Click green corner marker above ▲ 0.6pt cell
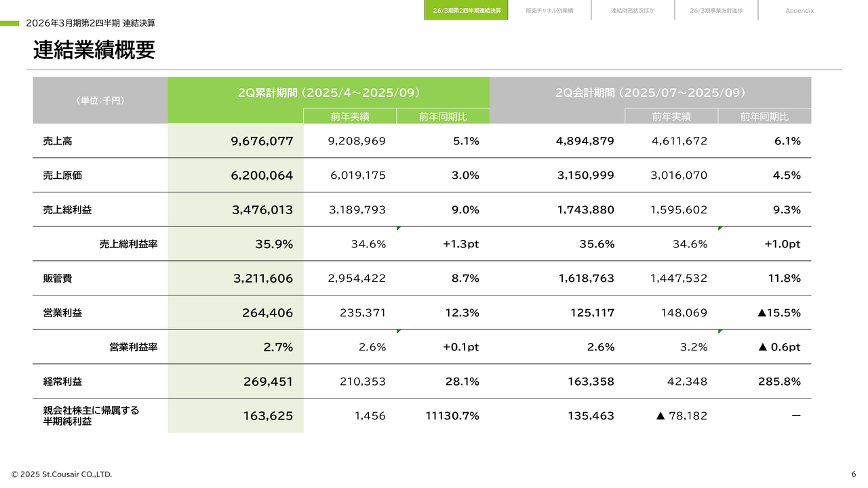This screenshot has width=868, height=488. (x=720, y=332)
